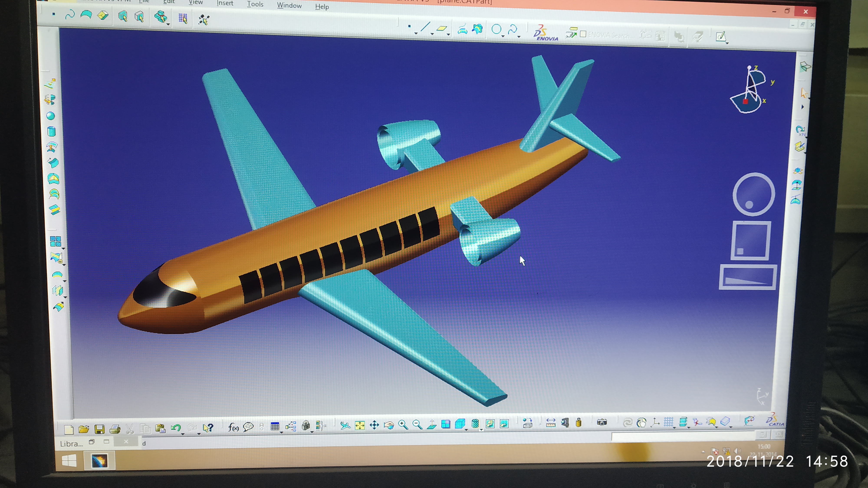Viewport: 868px width, 488px height.
Task: Toggle the ENOVIA Search checkbox
Action: click(x=583, y=34)
